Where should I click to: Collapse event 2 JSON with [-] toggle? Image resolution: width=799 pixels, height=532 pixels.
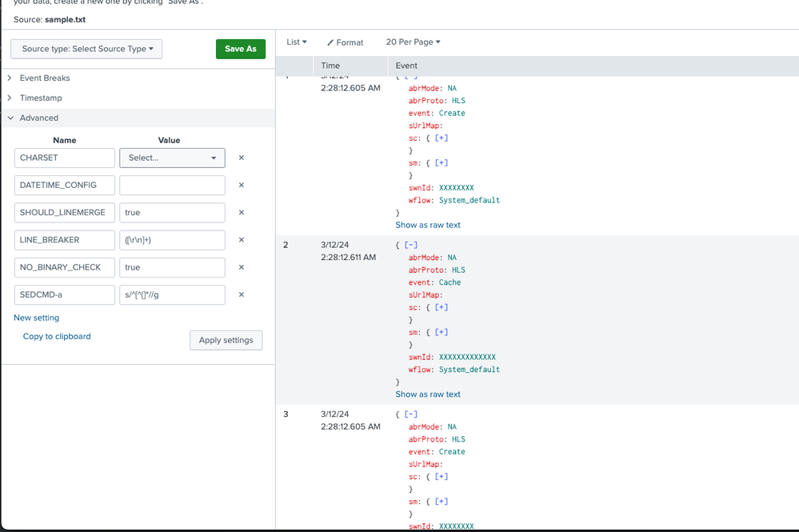(411, 245)
